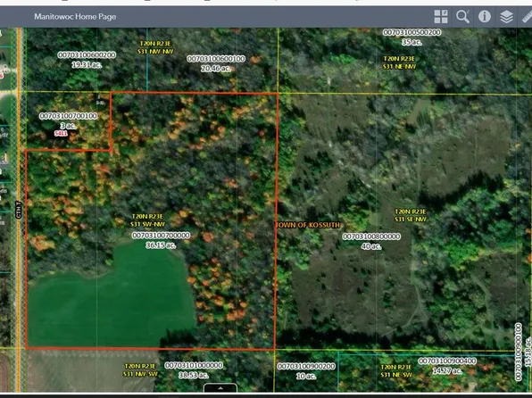Screen dimensions: 532x398
Task: Click the 14.27 ac. acreage label
Action: point(447,371)
